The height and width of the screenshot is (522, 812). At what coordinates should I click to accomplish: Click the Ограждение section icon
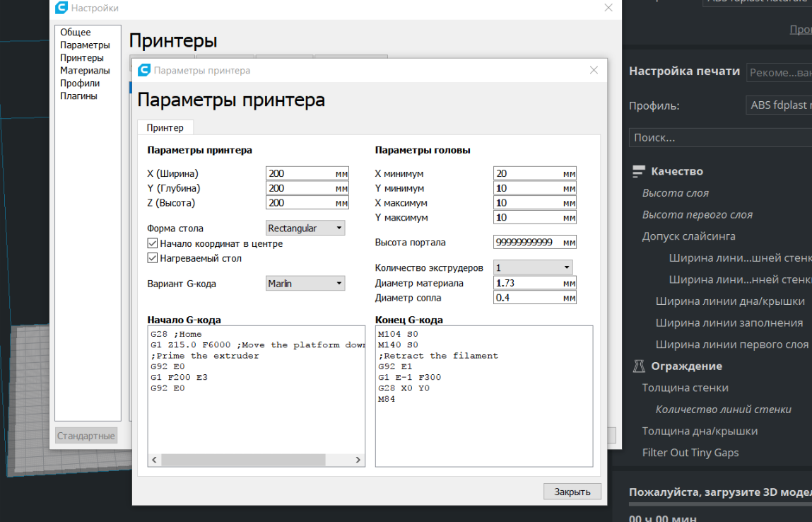point(639,366)
